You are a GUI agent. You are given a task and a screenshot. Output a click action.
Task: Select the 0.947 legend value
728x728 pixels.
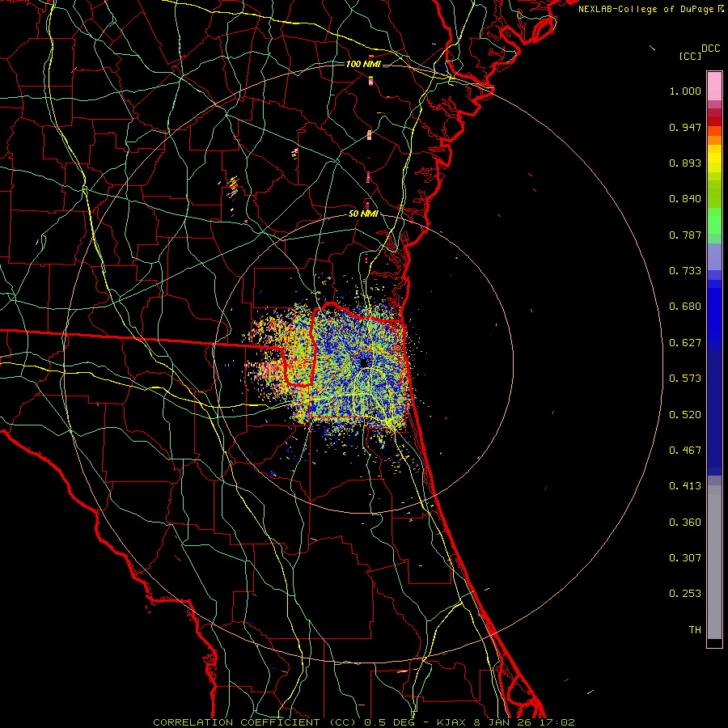[685, 127]
